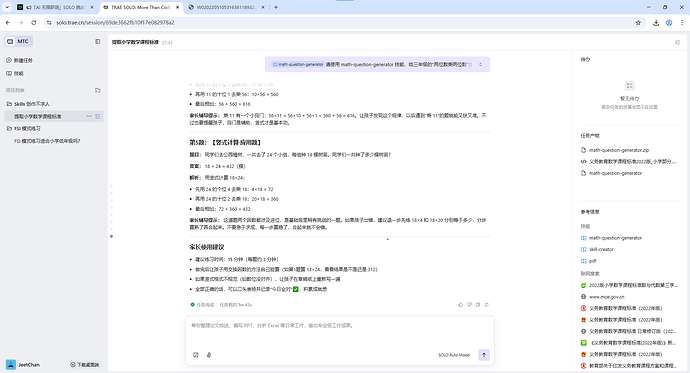Screen dimensions: 690x373
Task: Copy the response with the copy icon
Action: [x=478, y=304]
